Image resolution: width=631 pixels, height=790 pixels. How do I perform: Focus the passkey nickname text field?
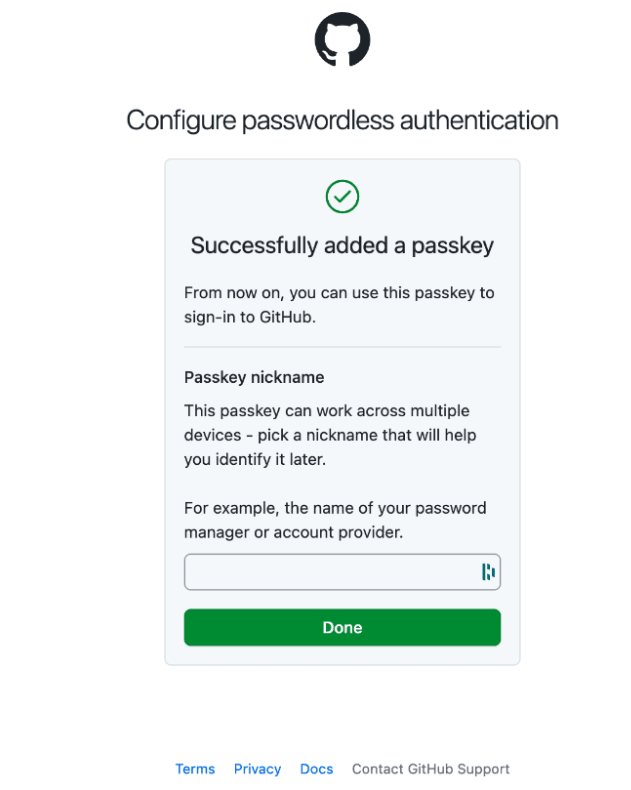328,572
